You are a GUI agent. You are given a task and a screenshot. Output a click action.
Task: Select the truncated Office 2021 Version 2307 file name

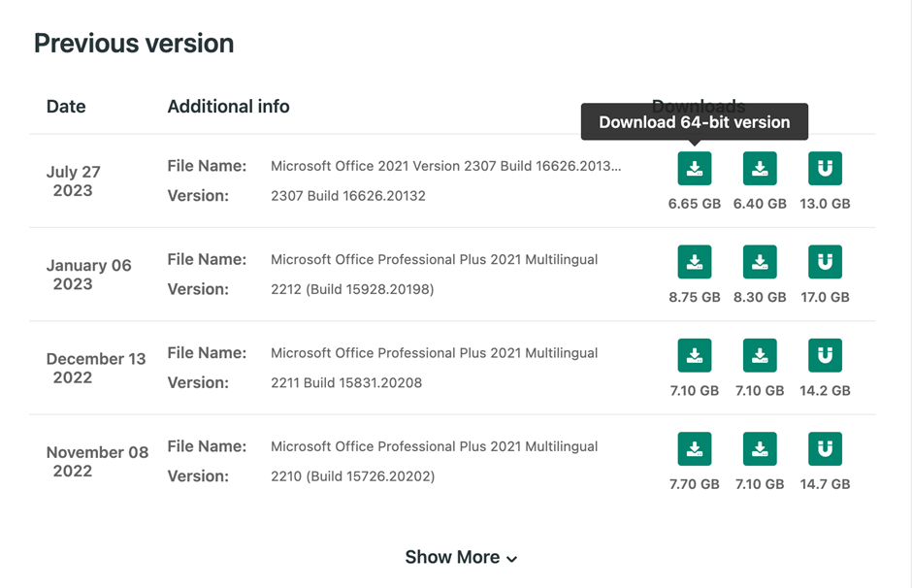(x=446, y=166)
